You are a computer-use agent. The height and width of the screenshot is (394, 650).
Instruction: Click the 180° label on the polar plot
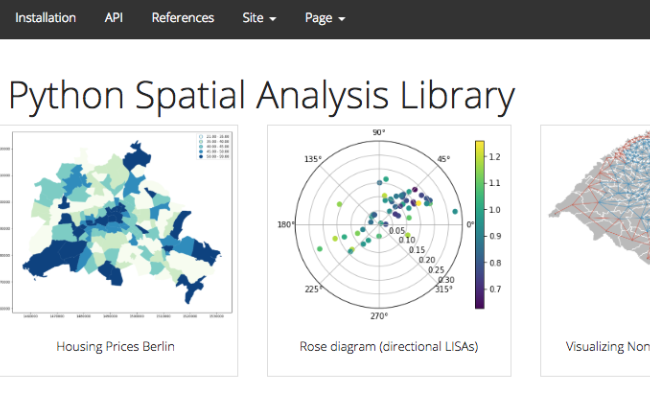click(x=286, y=225)
